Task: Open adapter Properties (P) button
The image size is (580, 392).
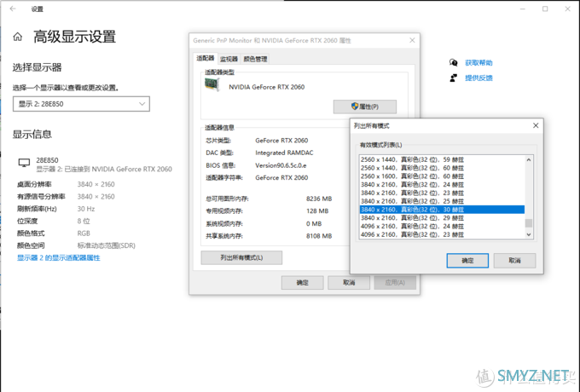Action: pos(365,107)
